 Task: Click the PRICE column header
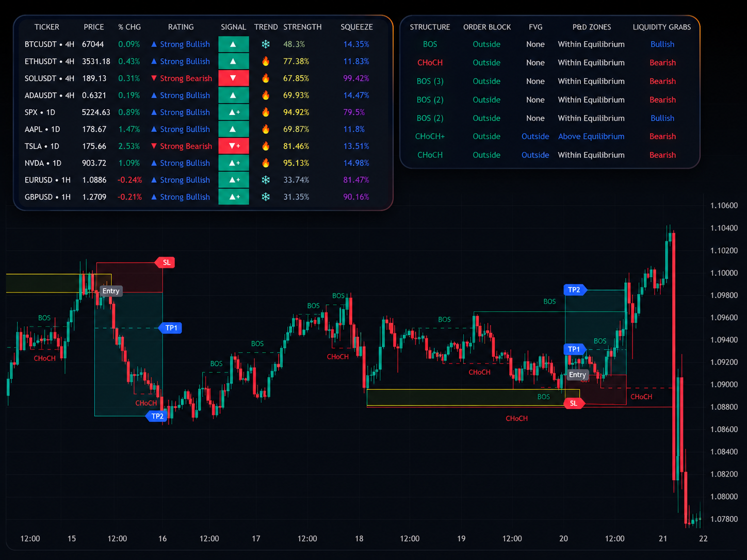(94, 27)
